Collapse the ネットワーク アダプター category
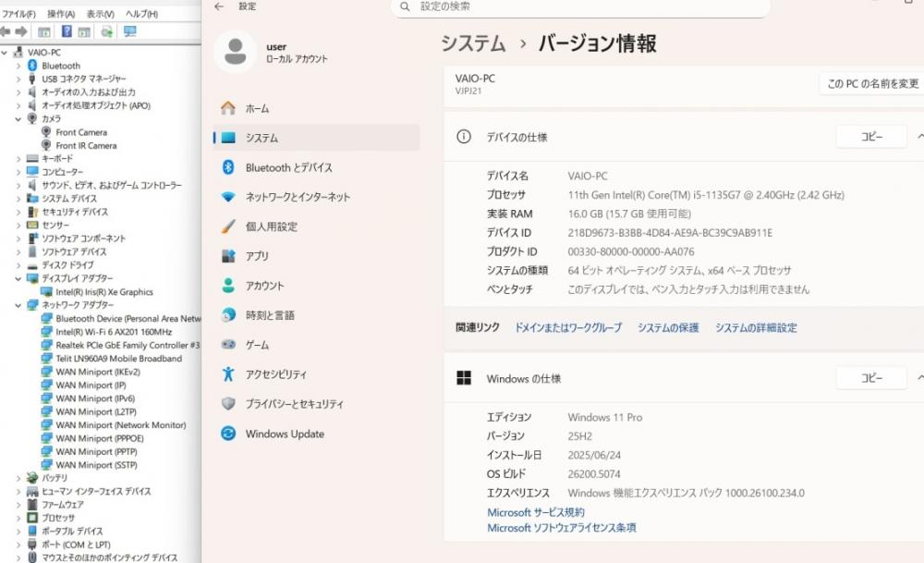This screenshot has width=924, height=563. point(18,305)
